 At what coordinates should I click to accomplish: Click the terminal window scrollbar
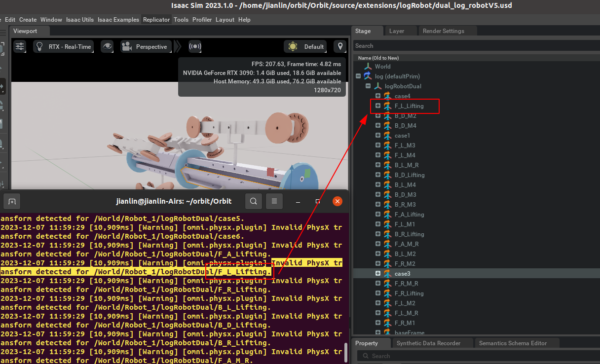pyautogui.click(x=346, y=352)
